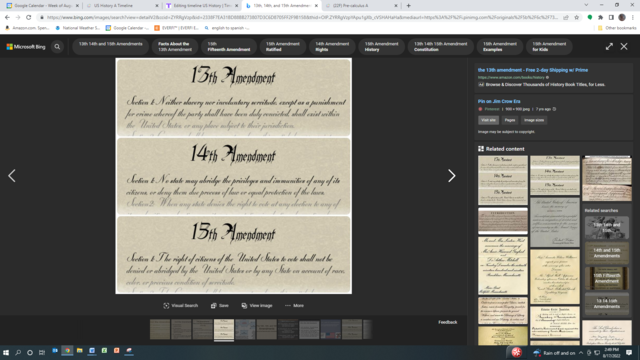
Task: Open the green extension icon
Action: click(590, 17)
